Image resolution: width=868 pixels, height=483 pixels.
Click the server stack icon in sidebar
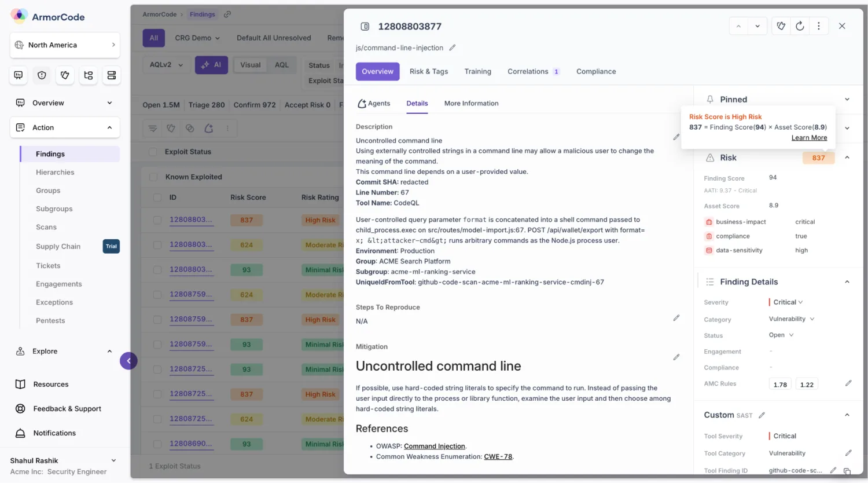pyautogui.click(x=112, y=75)
